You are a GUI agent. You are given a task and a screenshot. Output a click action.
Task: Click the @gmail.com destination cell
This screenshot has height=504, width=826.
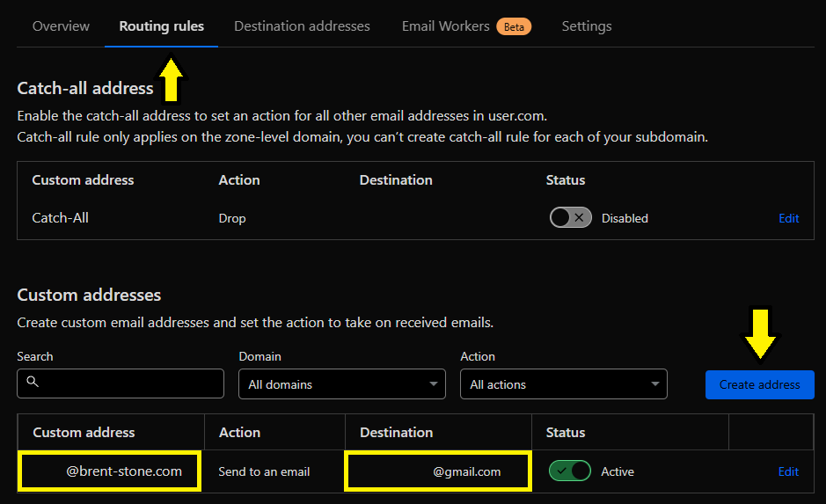coord(438,471)
